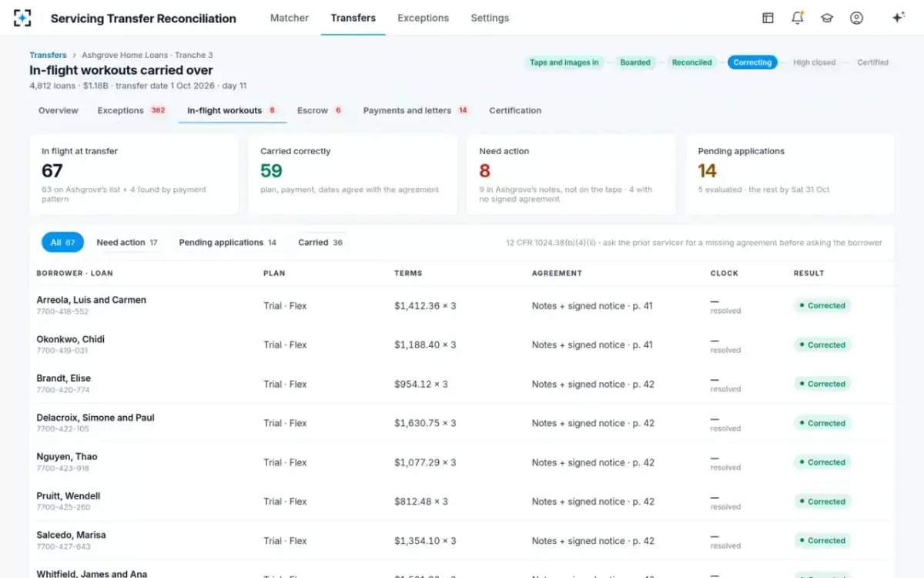
Task: Select the All 67 filter chip
Action: pos(62,243)
